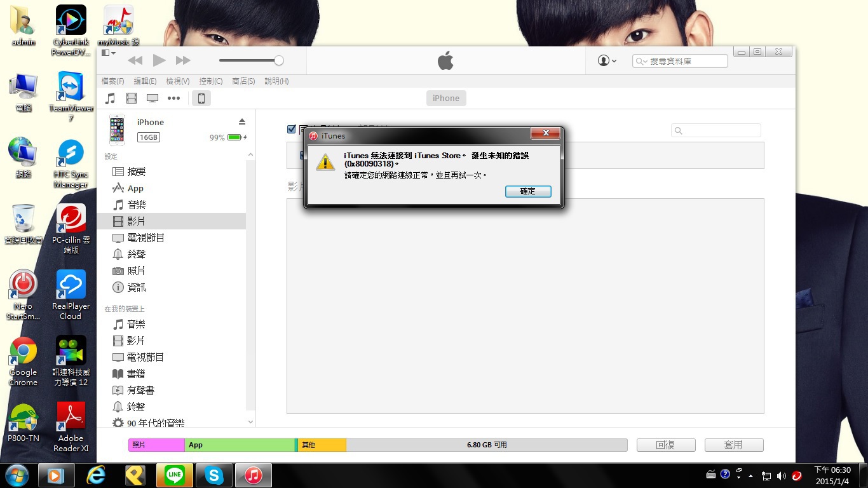This screenshot has width=868, height=488.
Task: Click the iPhone tab button
Action: point(446,98)
